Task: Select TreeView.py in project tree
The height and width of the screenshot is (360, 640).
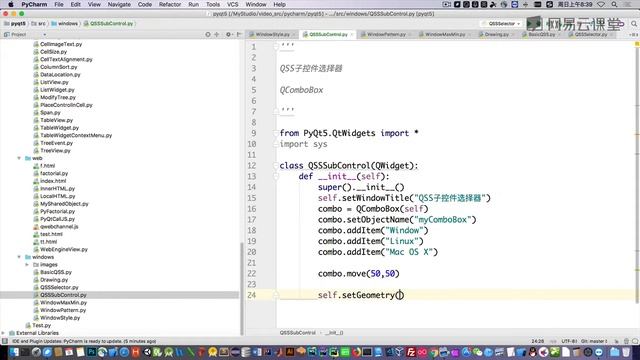Action: (55, 151)
